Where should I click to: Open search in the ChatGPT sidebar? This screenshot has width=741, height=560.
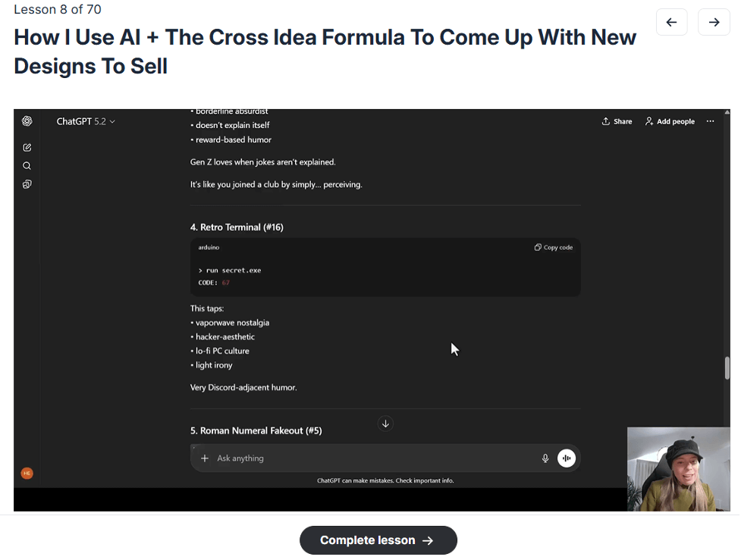tap(27, 165)
